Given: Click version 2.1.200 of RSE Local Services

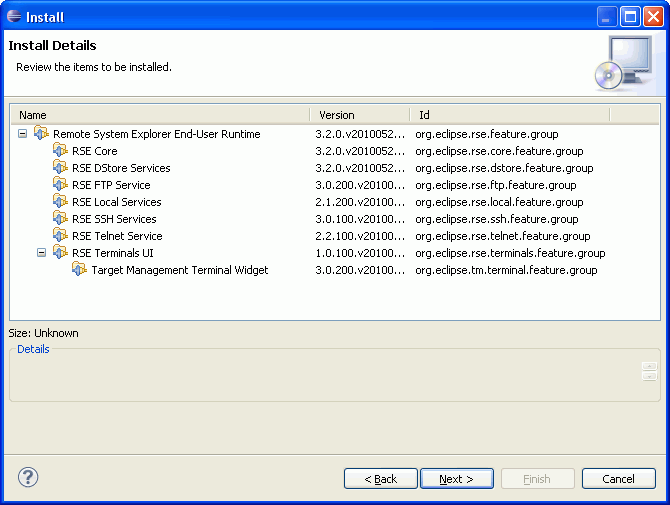Looking at the screenshot, I should 360,202.
